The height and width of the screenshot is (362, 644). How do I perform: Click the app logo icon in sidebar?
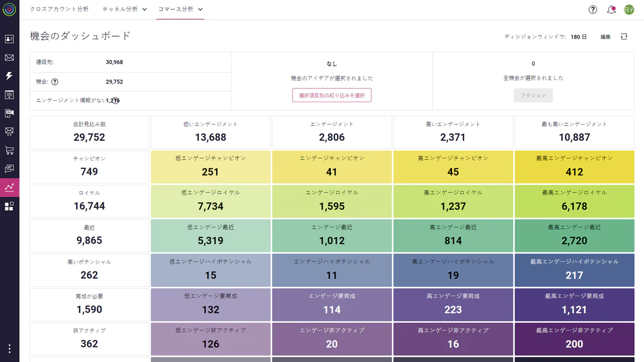[x=9, y=9]
